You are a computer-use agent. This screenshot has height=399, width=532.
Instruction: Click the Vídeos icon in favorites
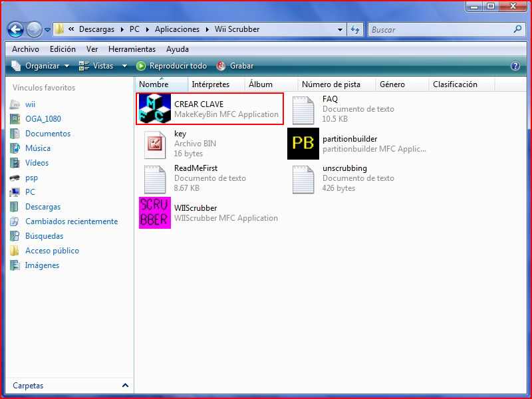[x=15, y=163]
